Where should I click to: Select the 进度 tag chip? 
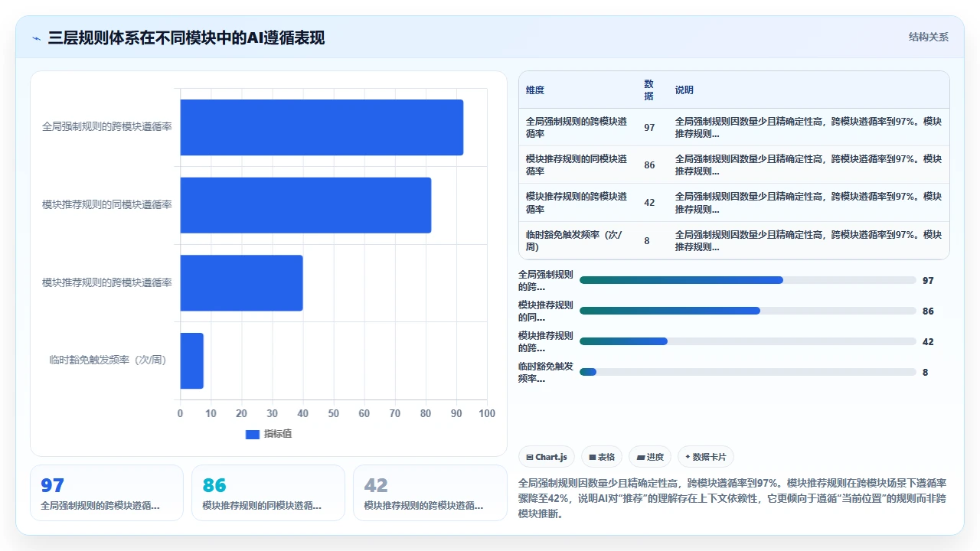coord(649,457)
